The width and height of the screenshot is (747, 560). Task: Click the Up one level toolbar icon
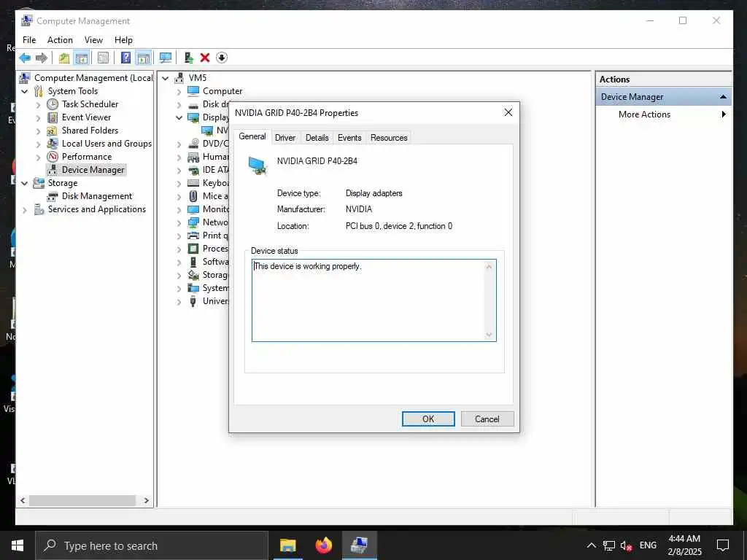tap(64, 58)
